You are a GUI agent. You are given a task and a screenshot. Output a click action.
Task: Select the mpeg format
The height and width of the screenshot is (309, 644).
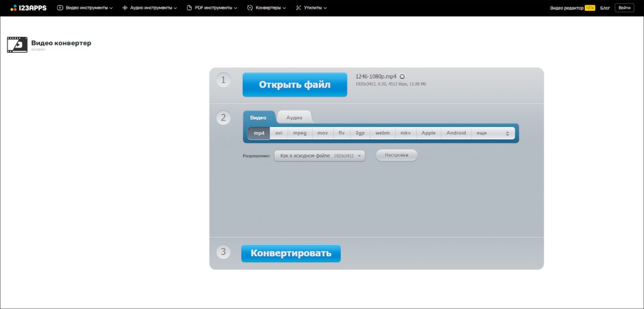(300, 133)
